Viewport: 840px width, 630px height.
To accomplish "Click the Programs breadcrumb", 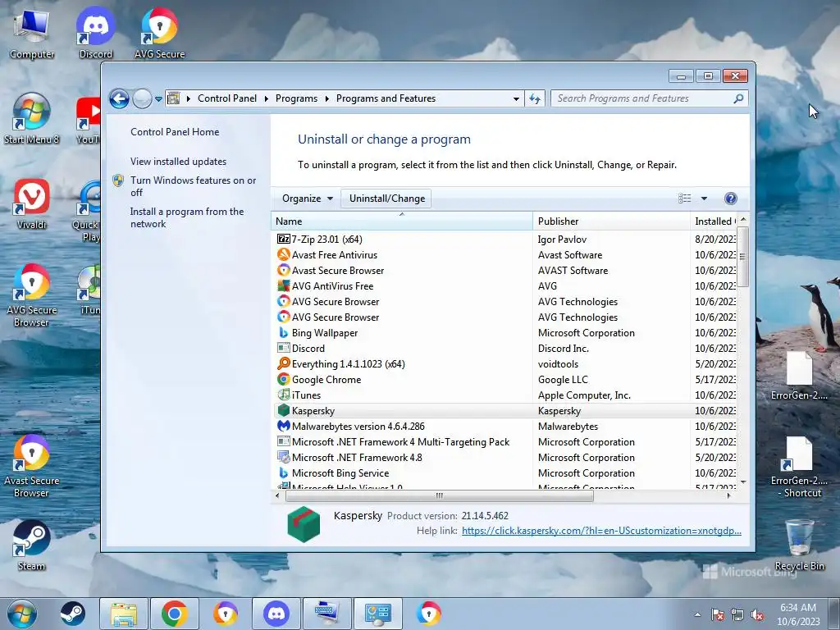I will tap(296, 98).
